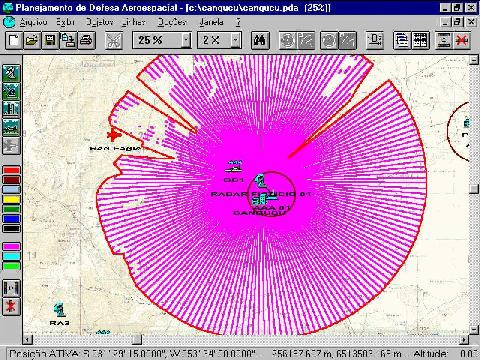480x360 pixels.
Task: Click the red star icon in sidebar
Action: coord(11,306)
